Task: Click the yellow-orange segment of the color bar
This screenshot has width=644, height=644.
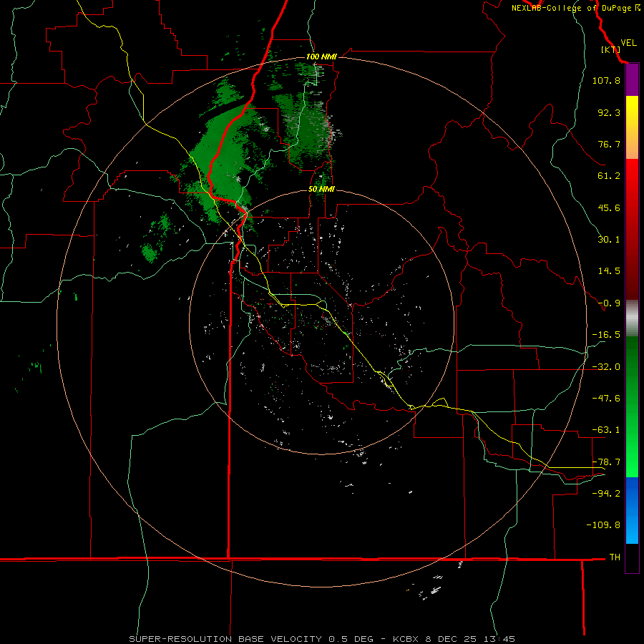Action: coord(632,127)
